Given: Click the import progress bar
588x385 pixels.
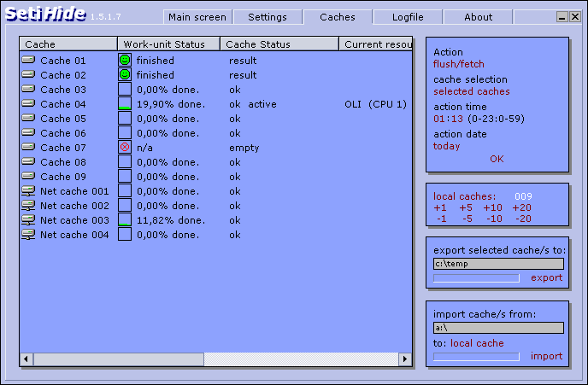Looking at the screenshot, I should tap(476, 357).
